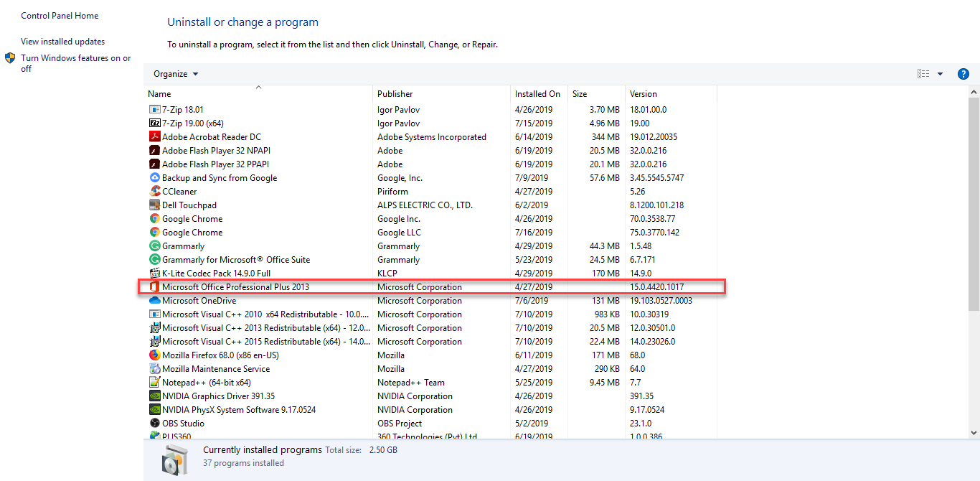Sort by Installed On column header

[539, 94]
